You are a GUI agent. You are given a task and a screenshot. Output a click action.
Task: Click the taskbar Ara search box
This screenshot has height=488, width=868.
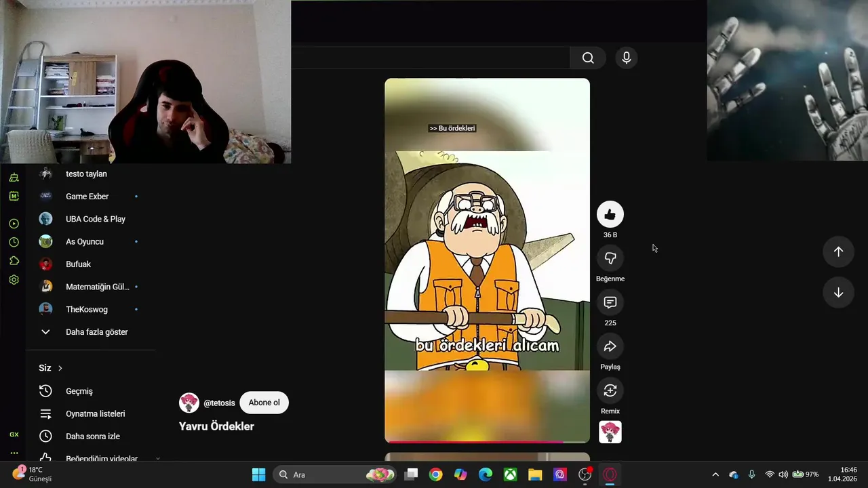coord(336,474)
